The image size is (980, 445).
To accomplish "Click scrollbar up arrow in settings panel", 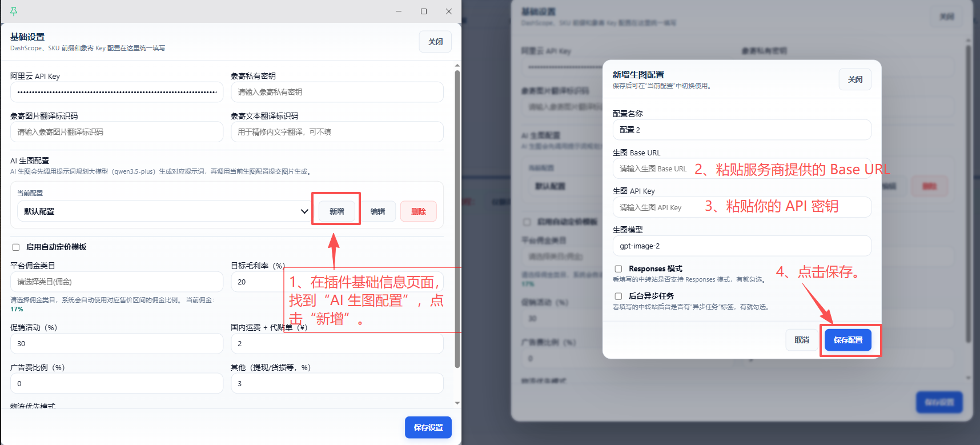I will pyautogui.click(x=457, y=66).
